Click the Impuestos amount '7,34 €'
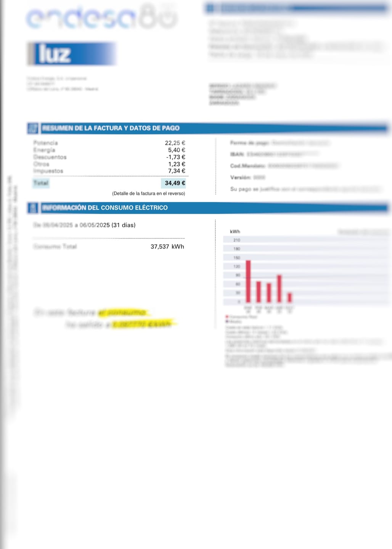This screenshot has height=549, width=392. pyautogui.click(x=177, y=171)
